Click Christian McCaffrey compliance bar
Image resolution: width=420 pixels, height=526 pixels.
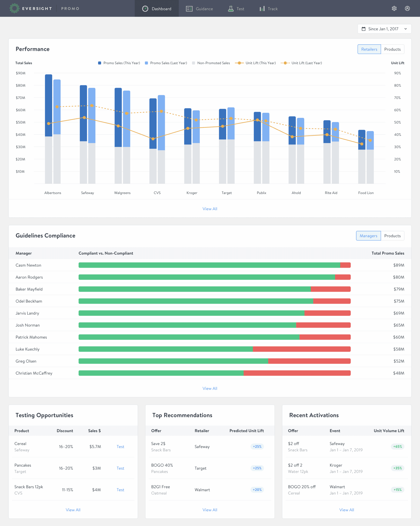point(214,373)
